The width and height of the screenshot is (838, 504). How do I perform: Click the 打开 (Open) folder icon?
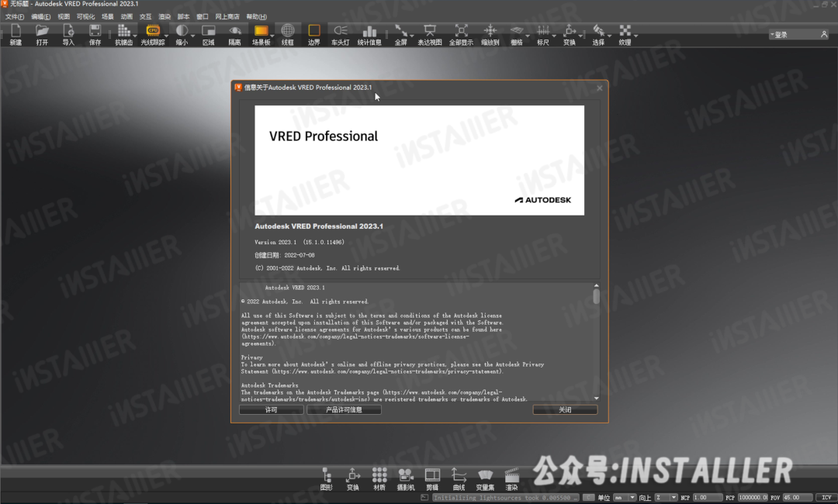tap(42, 35)
